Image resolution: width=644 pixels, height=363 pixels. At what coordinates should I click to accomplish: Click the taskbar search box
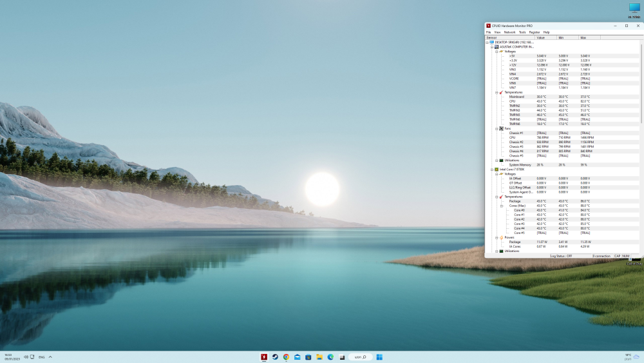tap(360, 357)
